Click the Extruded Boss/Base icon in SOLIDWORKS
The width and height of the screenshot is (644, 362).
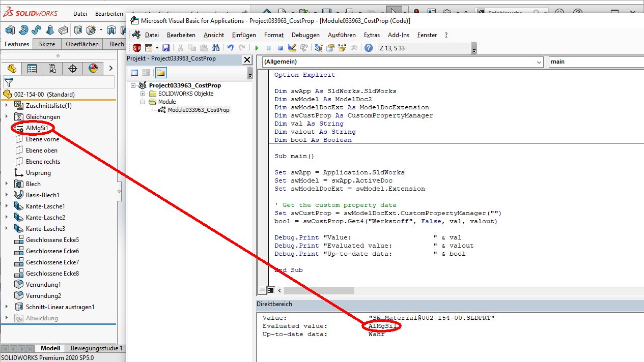click(10, 30)
